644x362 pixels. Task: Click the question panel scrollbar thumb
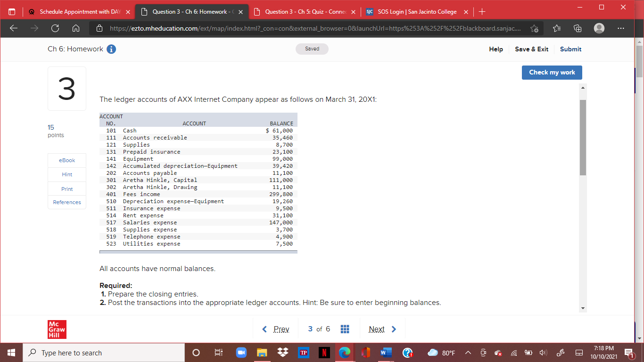(x=583, y=137)
